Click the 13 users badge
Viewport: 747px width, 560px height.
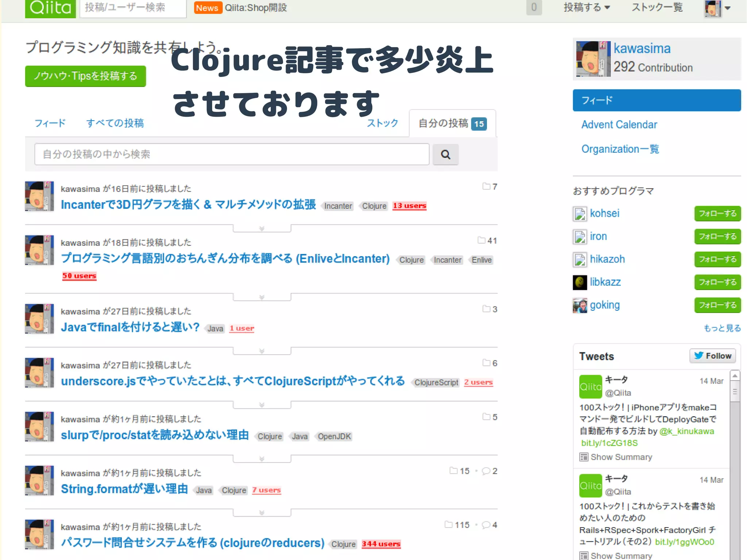point(409,206)
